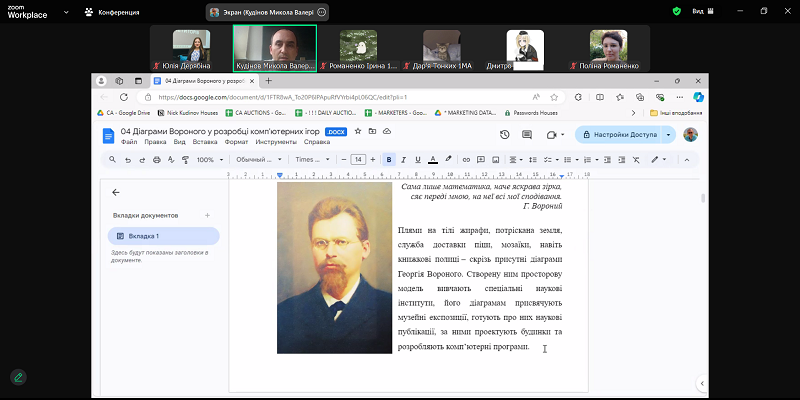The image size is (800, 400).
Task: Open the version history clock icon
Action: (505, 135)
